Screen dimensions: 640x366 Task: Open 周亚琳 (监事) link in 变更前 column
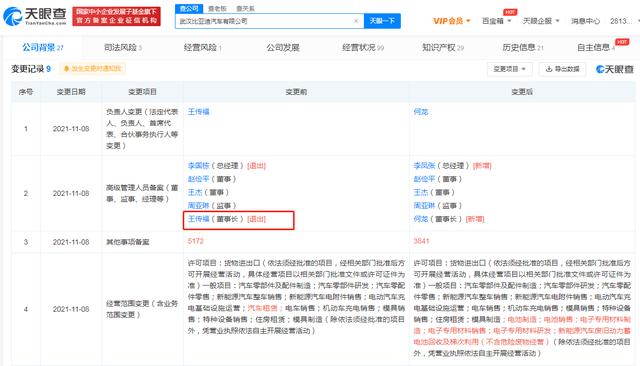[198, 205]
